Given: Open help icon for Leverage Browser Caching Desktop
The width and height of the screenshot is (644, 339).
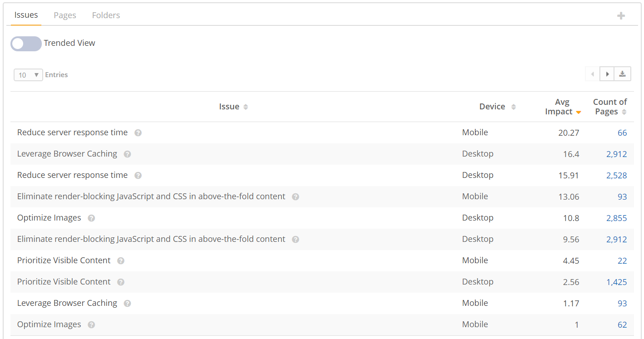Looking at the screenshot, I should [127, 154].
